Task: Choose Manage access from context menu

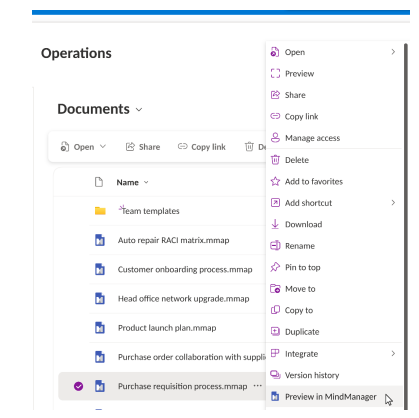Action: (334, 138)
